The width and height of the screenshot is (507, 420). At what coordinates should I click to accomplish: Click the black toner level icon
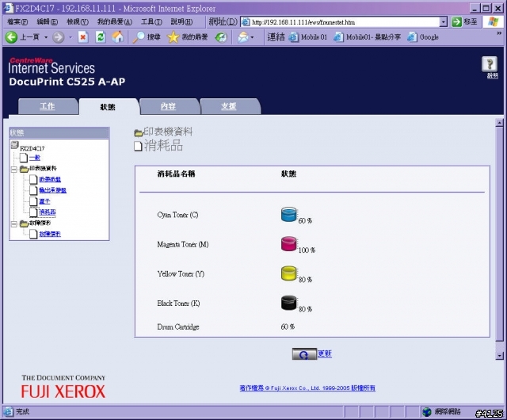[x=288, y=303]
